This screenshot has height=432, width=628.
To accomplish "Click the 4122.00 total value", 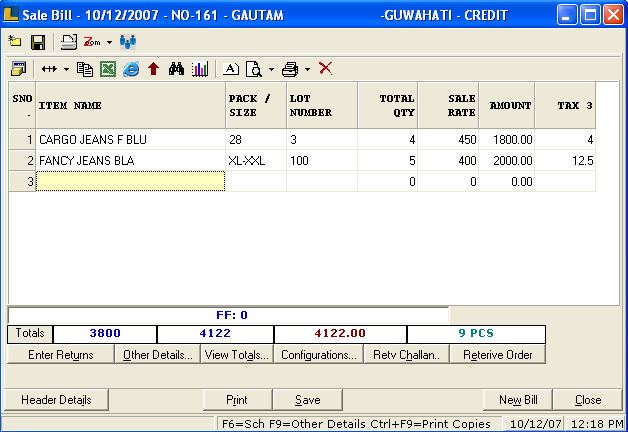I will 340,334.
